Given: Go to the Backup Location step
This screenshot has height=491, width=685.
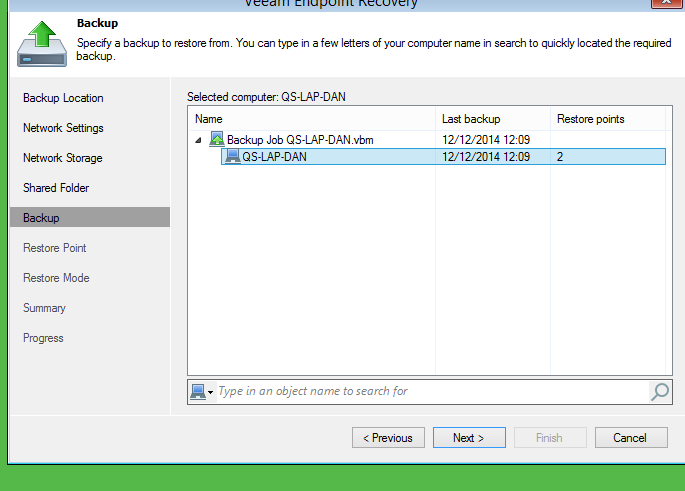Looking at the screenshot, I should tap(63, 98).
